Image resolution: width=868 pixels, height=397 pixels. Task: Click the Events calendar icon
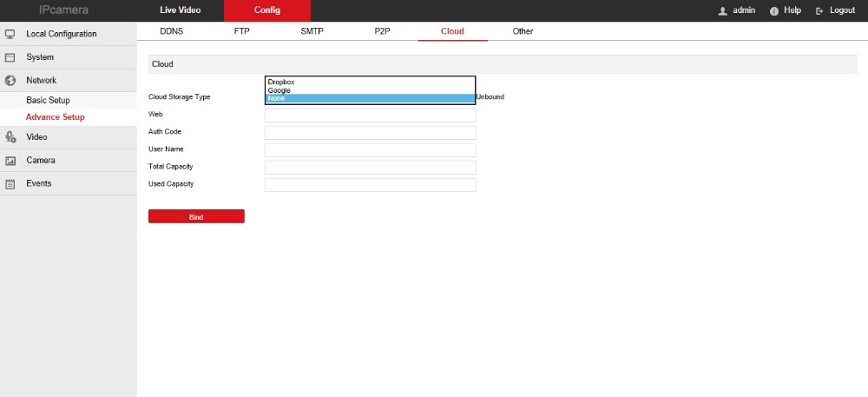pos(10,184)
